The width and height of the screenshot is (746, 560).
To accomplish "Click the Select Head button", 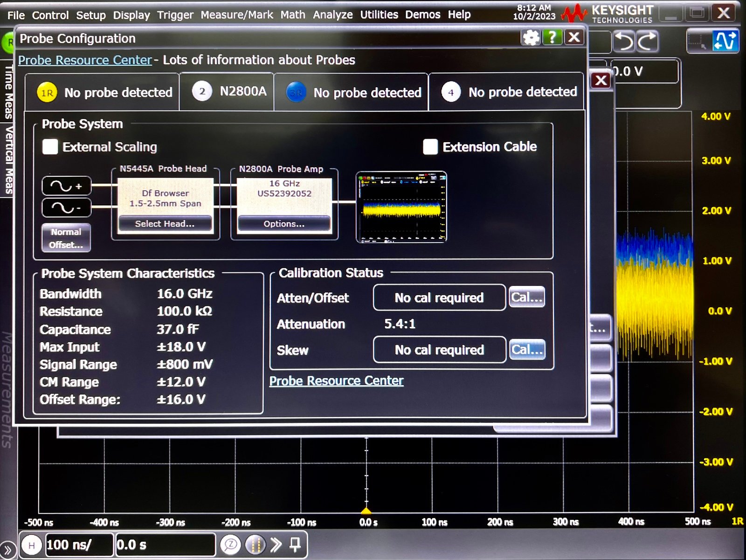I will (165, 224).
